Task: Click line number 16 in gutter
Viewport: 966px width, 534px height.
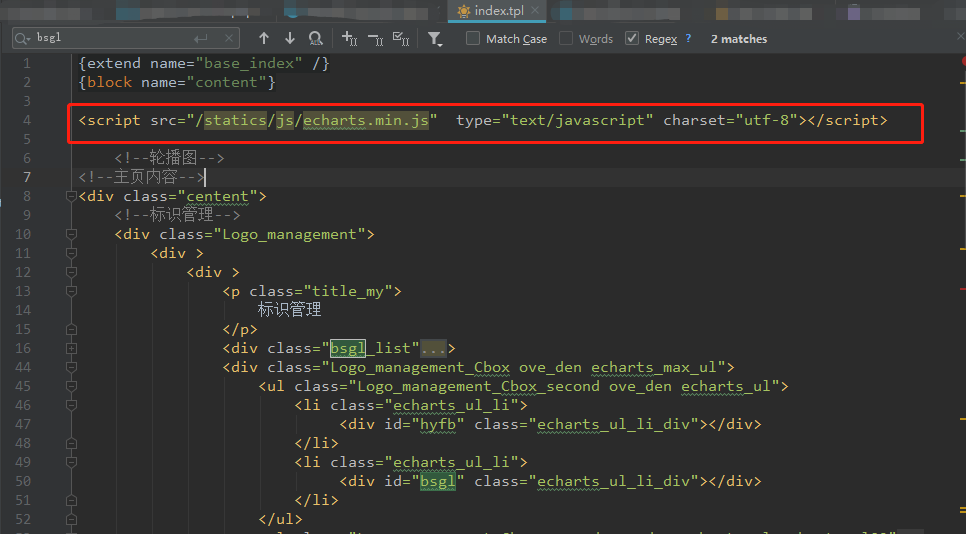Action: click(x=23, y=349)
